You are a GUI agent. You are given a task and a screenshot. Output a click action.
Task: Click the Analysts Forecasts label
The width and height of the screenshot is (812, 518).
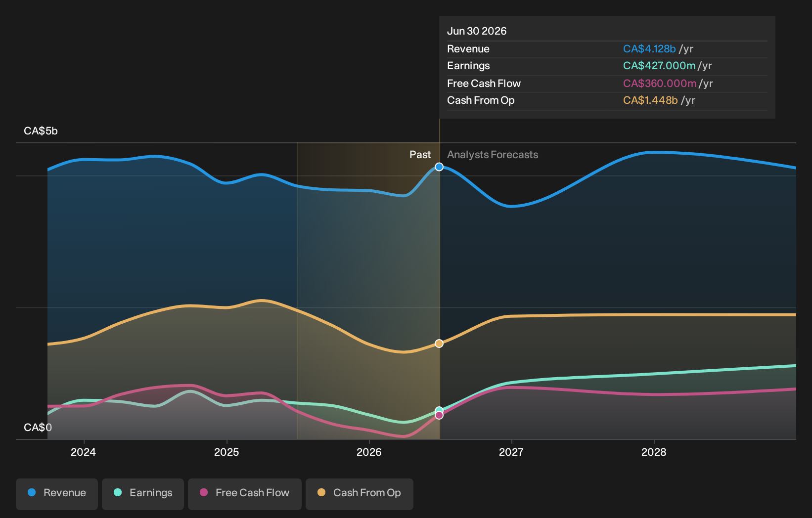pos(493,155)
